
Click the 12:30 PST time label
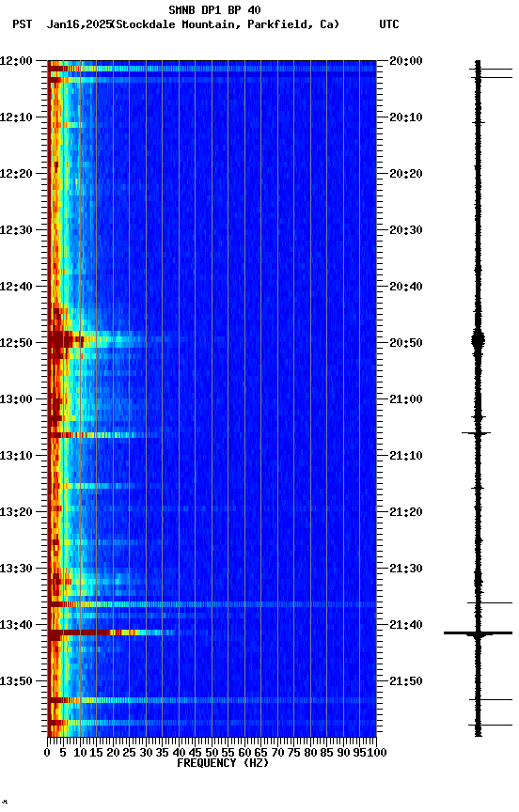pos(16,230)
